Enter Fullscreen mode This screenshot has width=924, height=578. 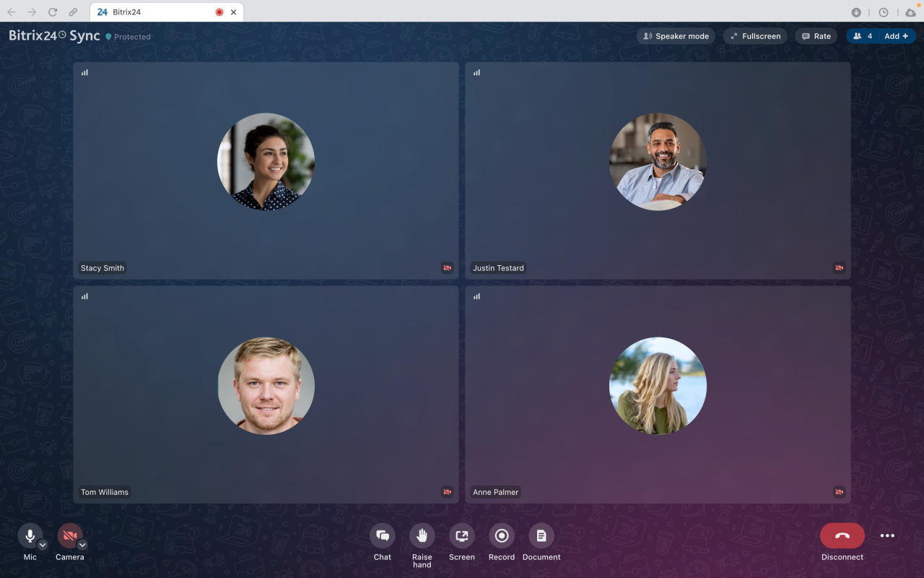tap(754, 35)
